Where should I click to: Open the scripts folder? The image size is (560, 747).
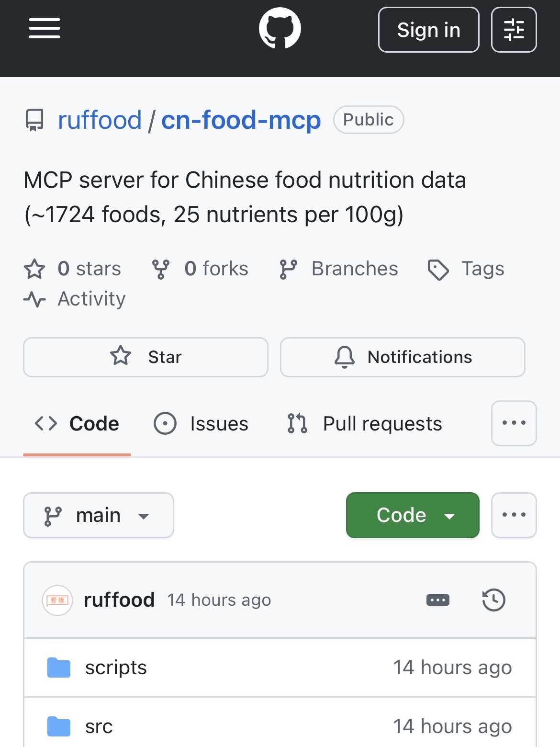(x=116, y=668)
